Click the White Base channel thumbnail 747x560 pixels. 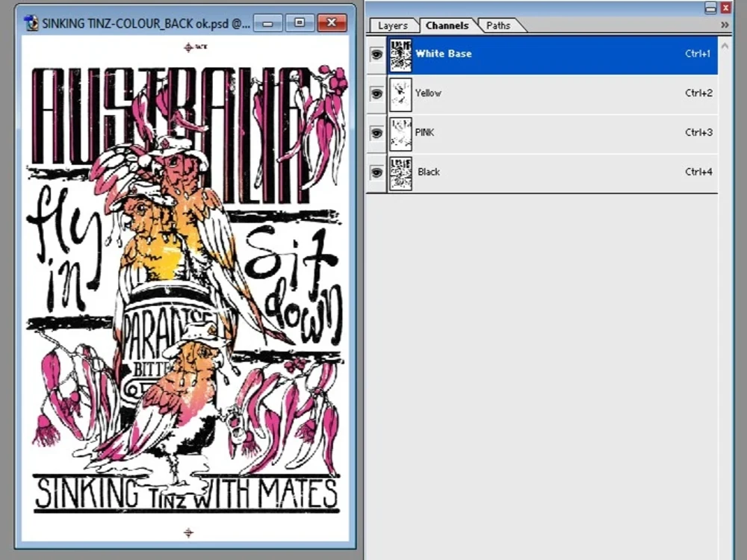coord(401,54)
